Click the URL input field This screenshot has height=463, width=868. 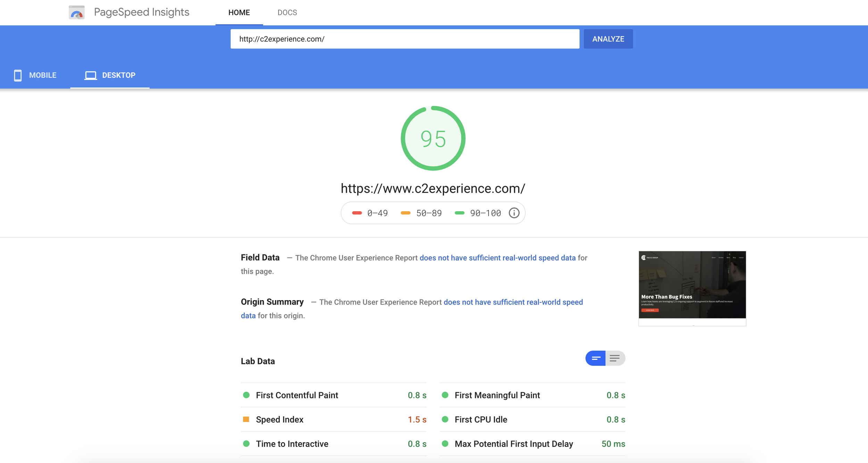pyautogui.click(x=404, y=39)
